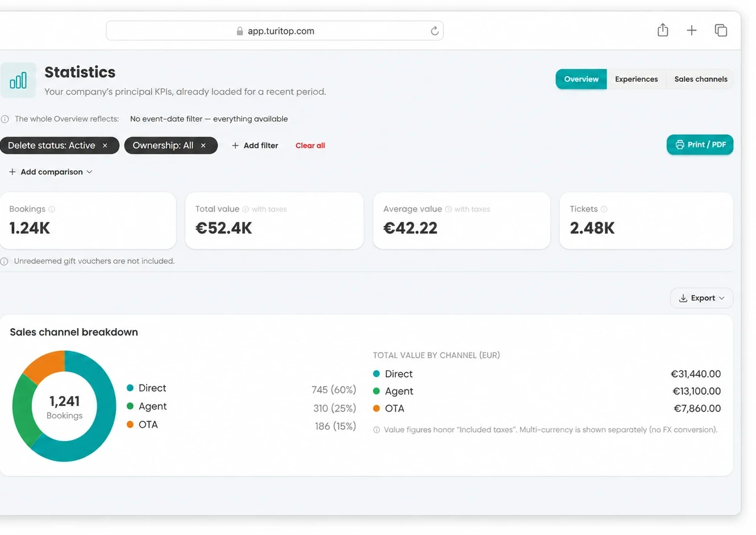
Task: Switch to the Overview tab
Action: pyautogui.click(x=581, y=79)
